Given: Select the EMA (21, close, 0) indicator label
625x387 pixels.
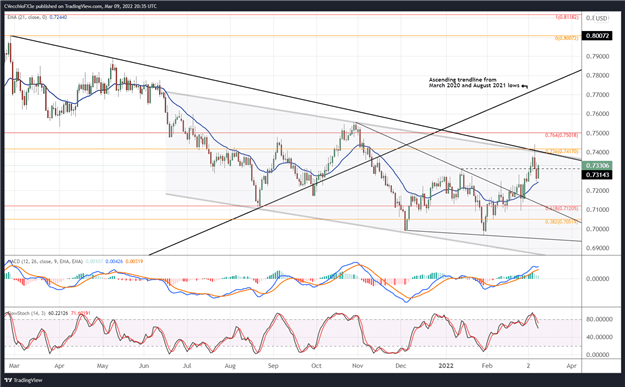Looking at the screenshot, I should click(27, 17).
